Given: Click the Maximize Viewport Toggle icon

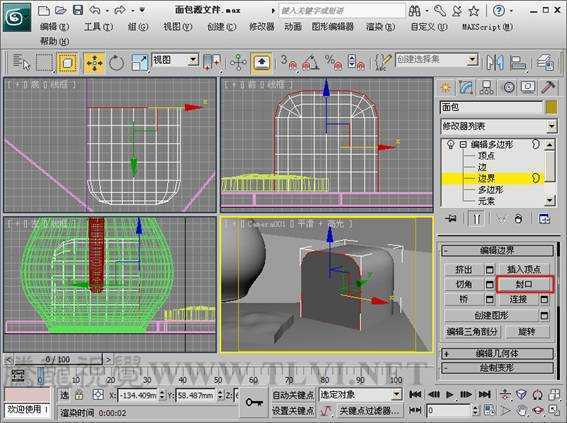Looking at the screenshot, I should pyautogui.click(x=554, y=410).
